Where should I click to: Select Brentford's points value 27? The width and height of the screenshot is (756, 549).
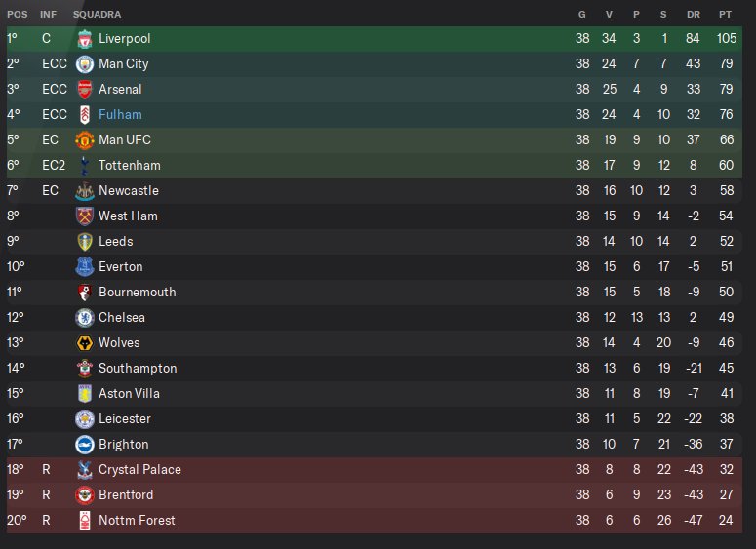point(725,494)
